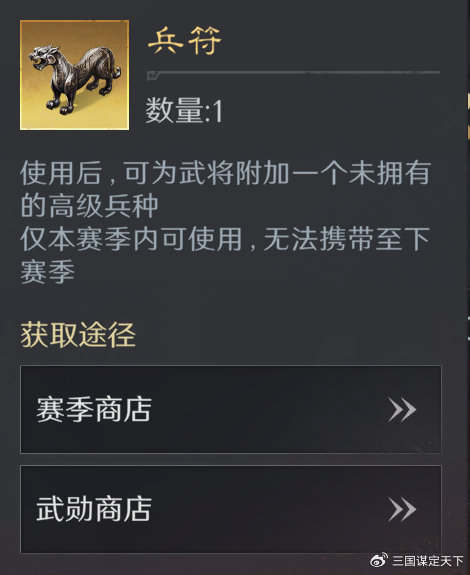Viewport: 470px width, 575px height.
Task: Select the 兵符 item title
Action: pyautogui.click(x=184, y=41)
